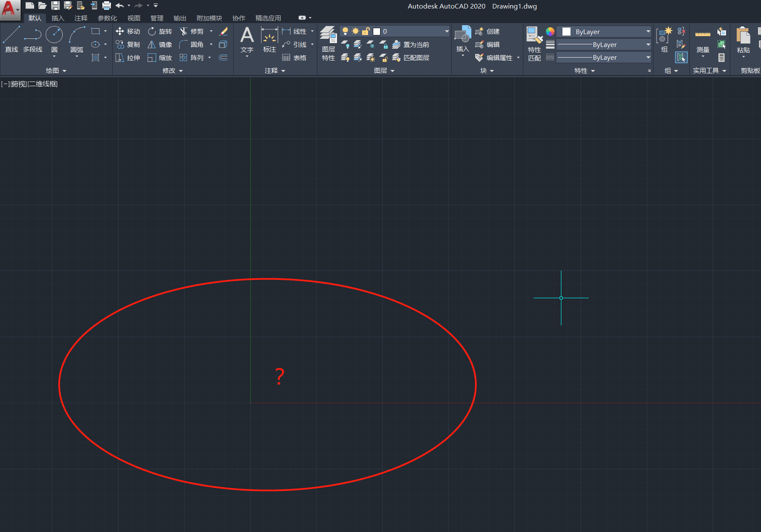Click the 复制 copy tool
The image size is (761, 532).
(128, 44)
